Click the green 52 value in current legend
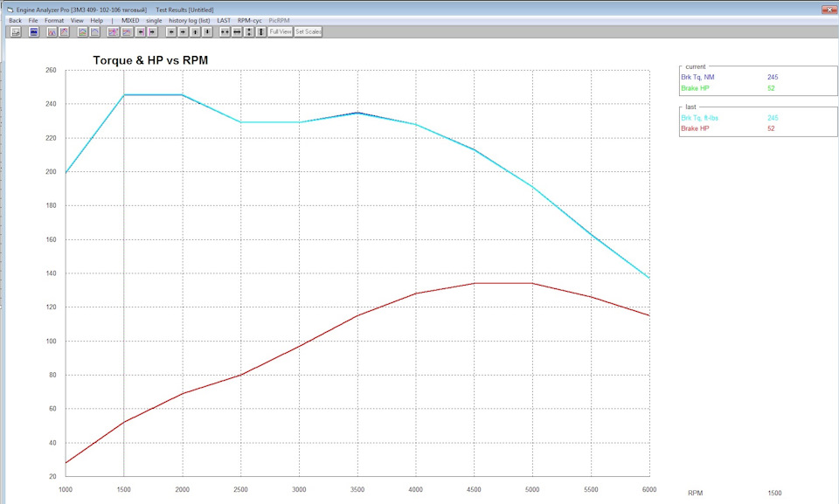839x504 pixels. [x=771, y=88]
